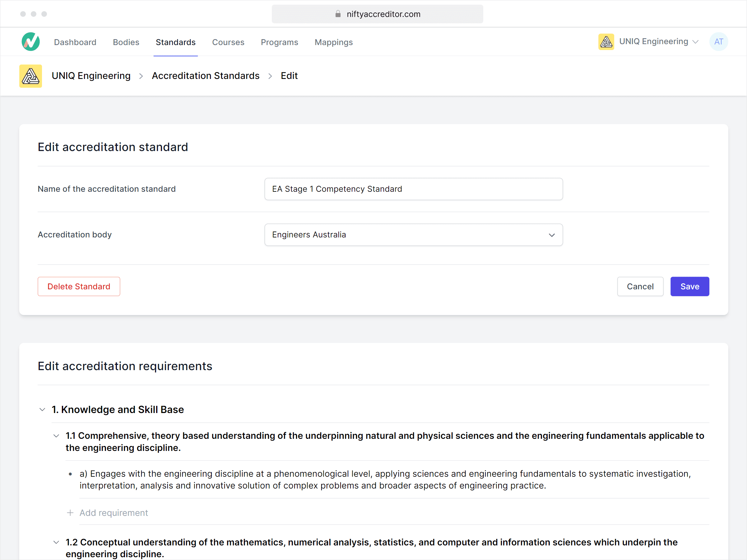Switch to the Mappings tab
The height and width of the screenshot is (560, 747).
333,42
